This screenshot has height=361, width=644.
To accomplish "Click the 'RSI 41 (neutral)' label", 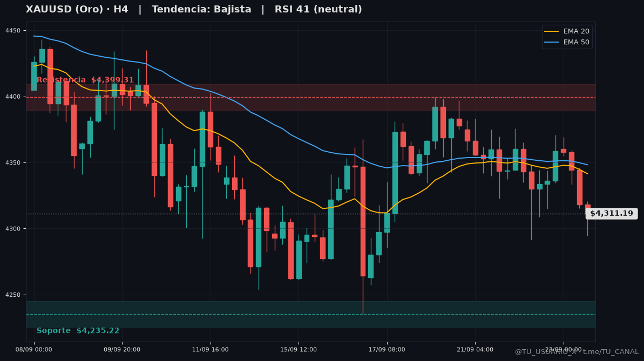I will [x=318, y=9].
